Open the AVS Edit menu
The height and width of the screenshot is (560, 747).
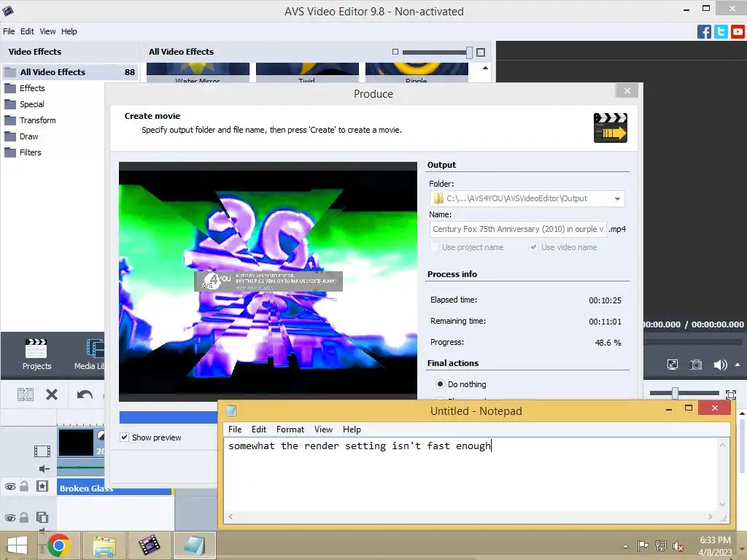click(x=27, y=31)
